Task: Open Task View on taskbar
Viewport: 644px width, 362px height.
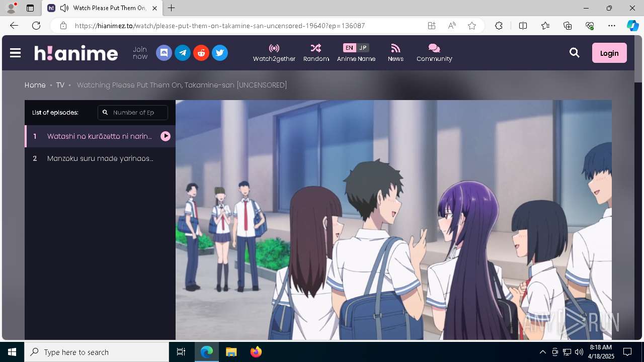Action: click(181, 352)
